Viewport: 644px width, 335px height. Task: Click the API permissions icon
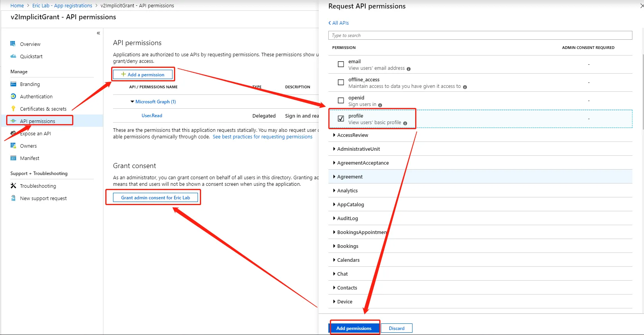click(x=13, y=121)
